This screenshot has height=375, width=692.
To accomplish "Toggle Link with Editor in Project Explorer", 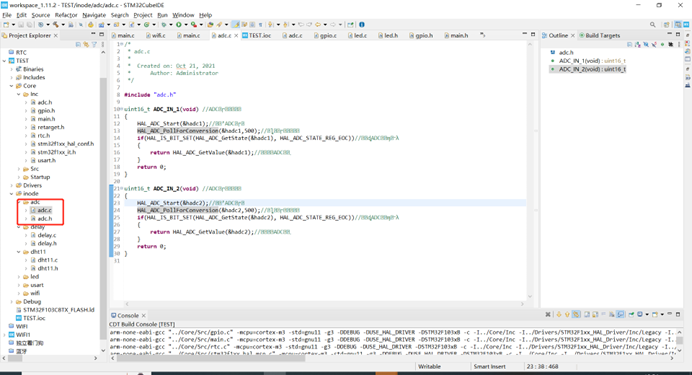I will (x=86, y=44).
